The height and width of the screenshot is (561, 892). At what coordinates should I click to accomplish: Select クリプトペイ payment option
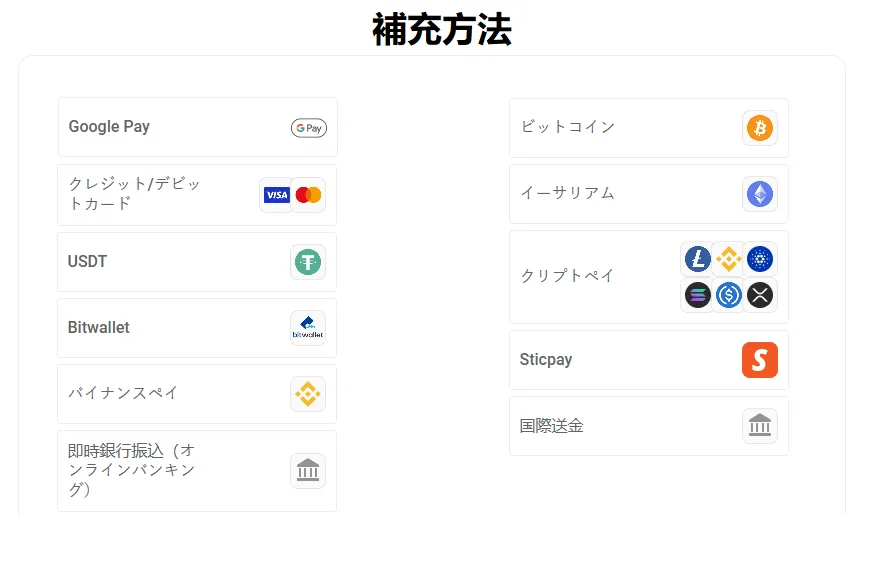pos(649,277)
